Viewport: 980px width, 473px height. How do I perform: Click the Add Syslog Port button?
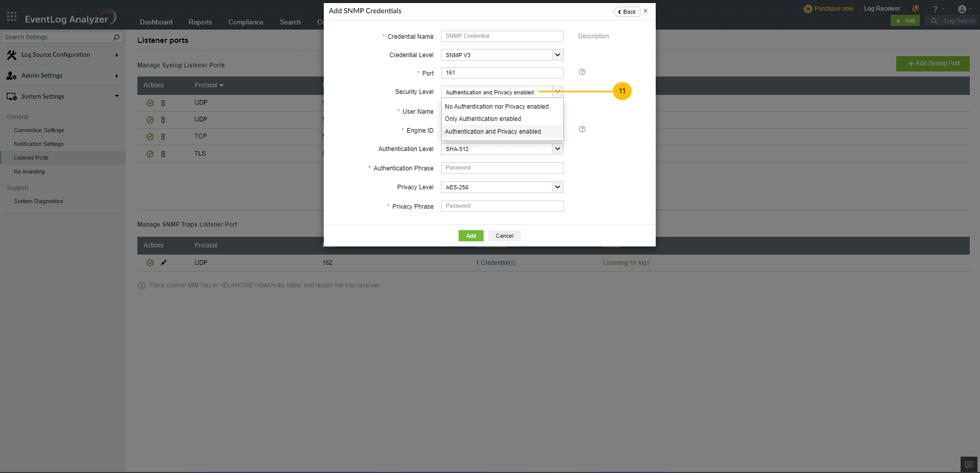[x=933, y=63]
